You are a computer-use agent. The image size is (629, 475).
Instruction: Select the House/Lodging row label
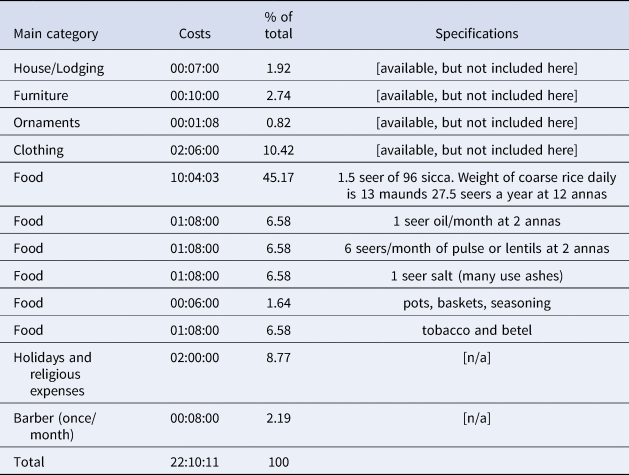click(x=59, y=69)
